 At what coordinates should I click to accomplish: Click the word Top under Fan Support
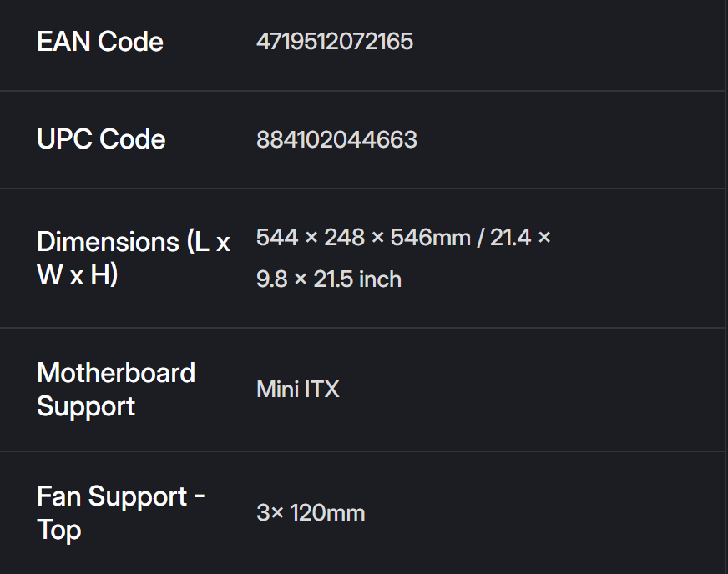[x=58, y=530]
